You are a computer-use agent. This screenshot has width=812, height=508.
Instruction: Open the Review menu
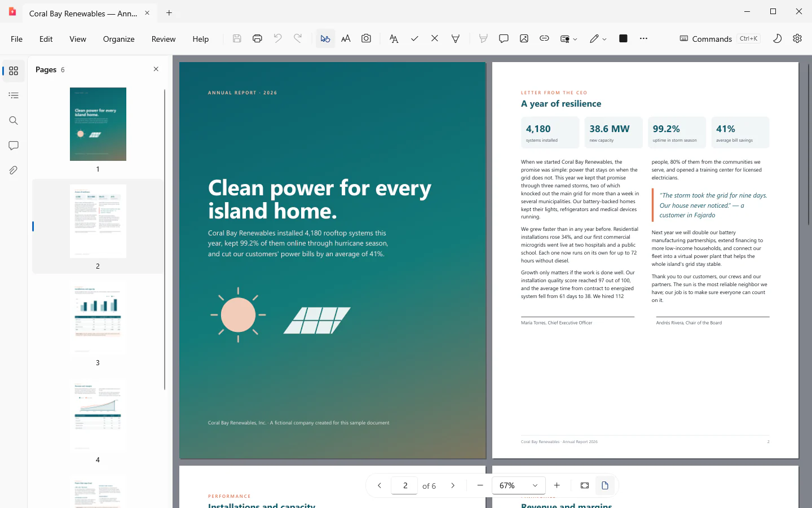[x=164, y=39]
